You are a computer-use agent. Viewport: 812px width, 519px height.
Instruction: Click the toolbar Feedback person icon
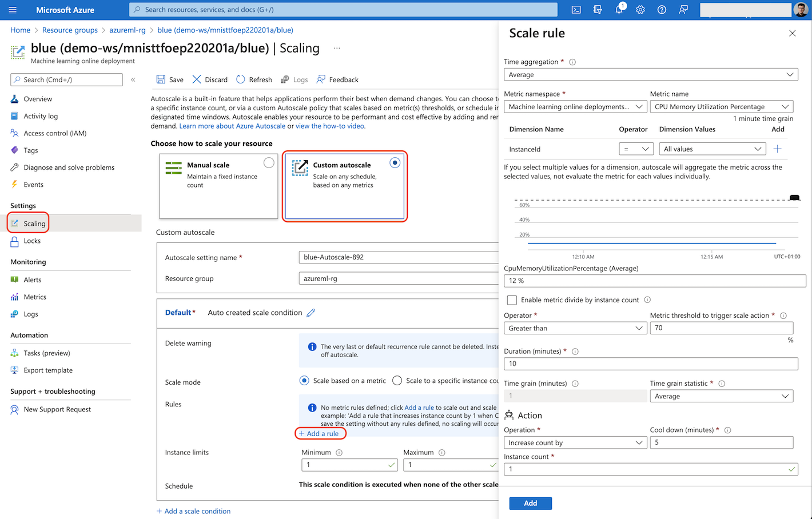pyautogui.click(x=321, y=79)
